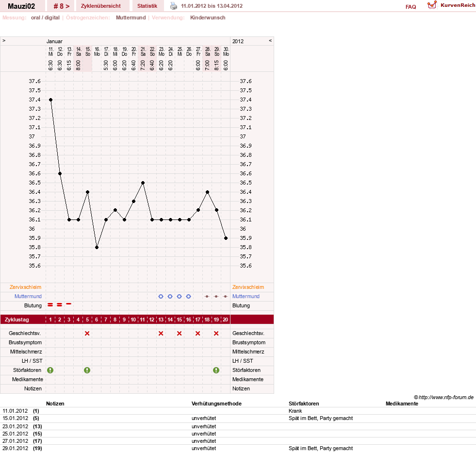Click the left '>' arrow in chart header
This screenshot has width=476, height=471.
(4, 40)
